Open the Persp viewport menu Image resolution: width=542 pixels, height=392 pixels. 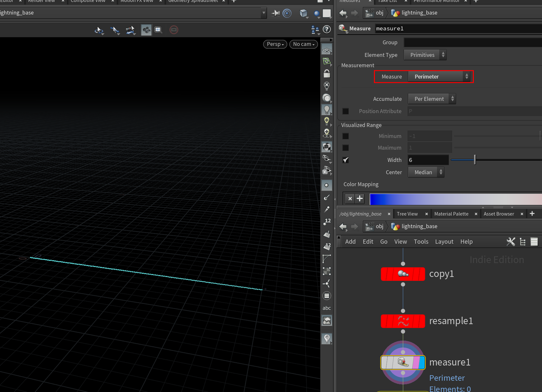275,44
